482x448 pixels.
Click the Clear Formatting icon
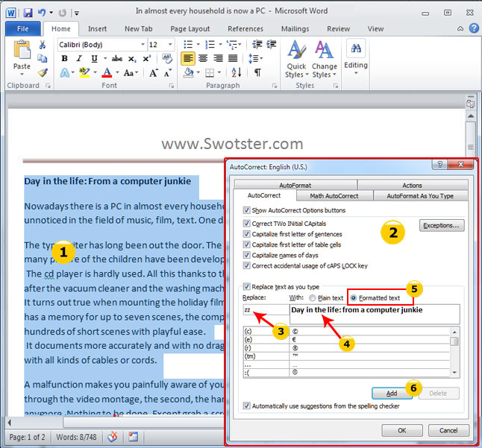167,58
